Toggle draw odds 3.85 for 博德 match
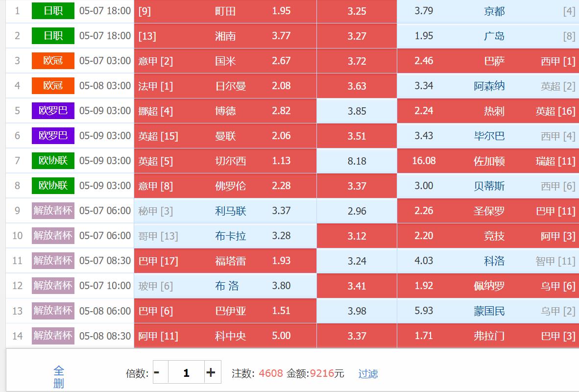This screenshot has width=579, height=392. click(x=357, y=111)
